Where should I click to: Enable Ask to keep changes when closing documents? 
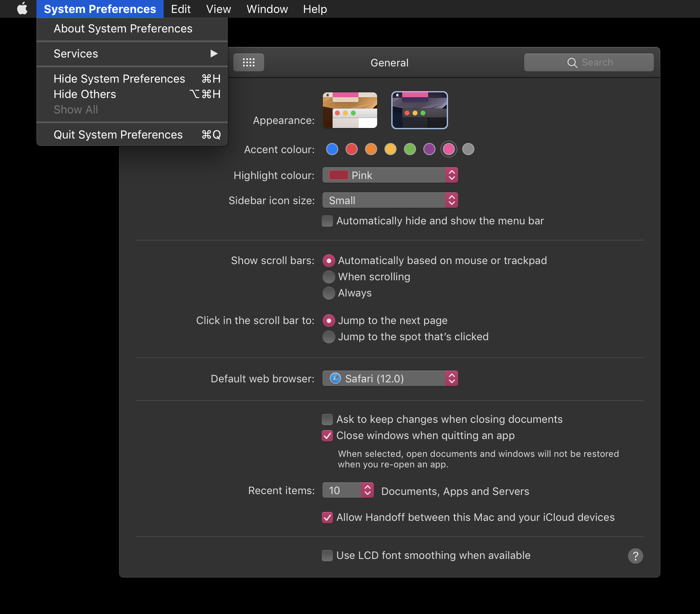pyautogui.click(x=327, y=419)
